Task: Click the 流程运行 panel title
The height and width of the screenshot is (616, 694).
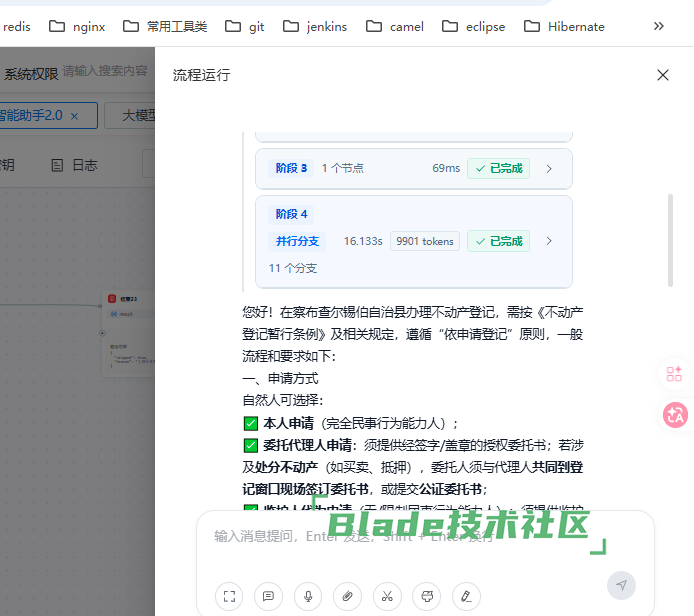Action: pos(201,75)
